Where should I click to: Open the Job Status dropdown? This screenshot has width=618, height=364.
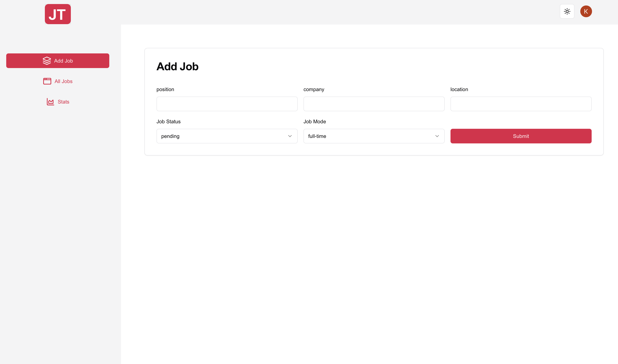click(227, 136)
